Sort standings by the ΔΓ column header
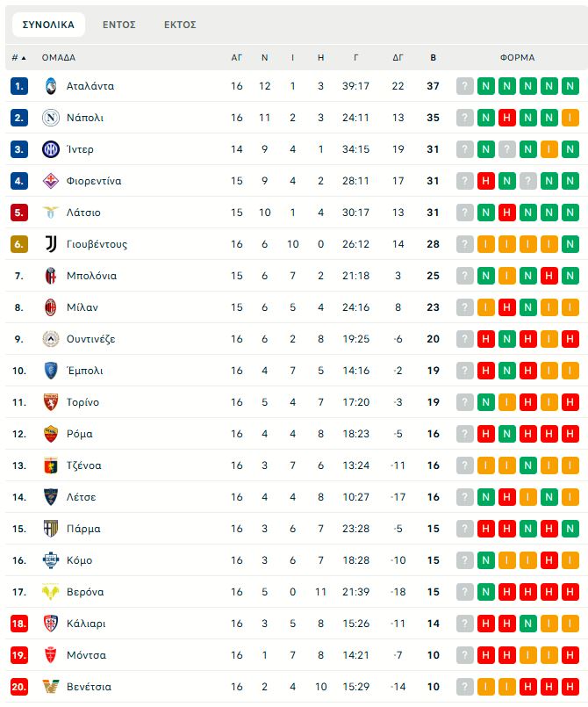 click(398, 58)
